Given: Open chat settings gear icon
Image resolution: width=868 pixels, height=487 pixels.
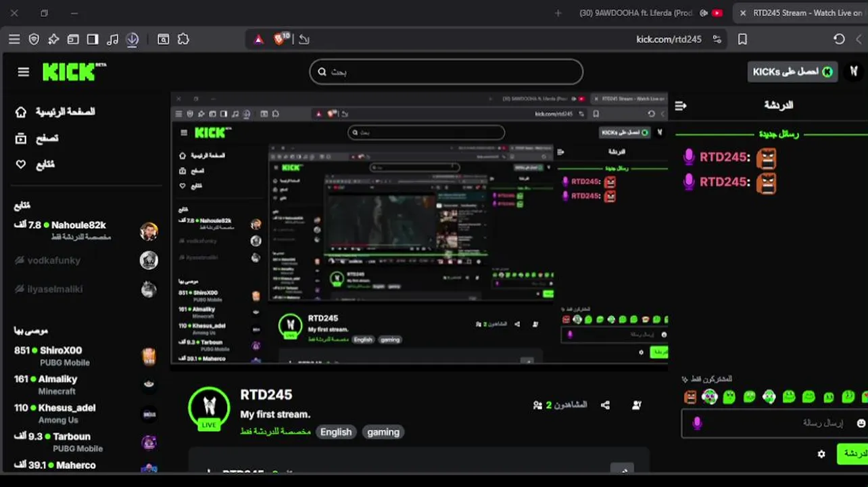Looking at the screenshot, I should [x=821, y=454].
